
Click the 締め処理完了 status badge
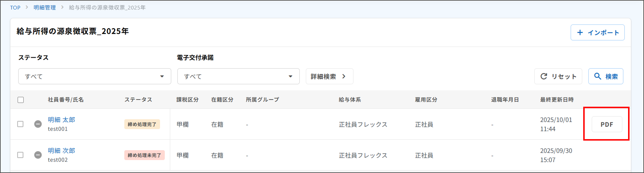(x=142, y=124)
